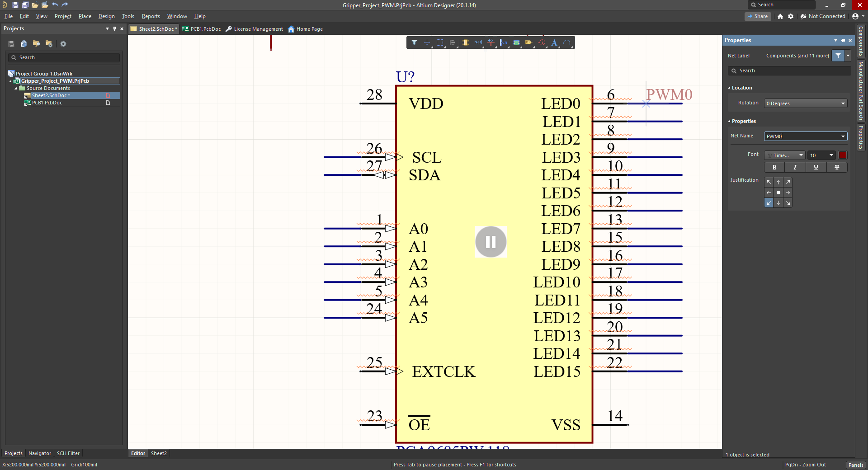Image resolution: width=868 pixels, height=470 pixels.
Task: Click the Save icon in the title bar
Action: (x=15, y=5)
